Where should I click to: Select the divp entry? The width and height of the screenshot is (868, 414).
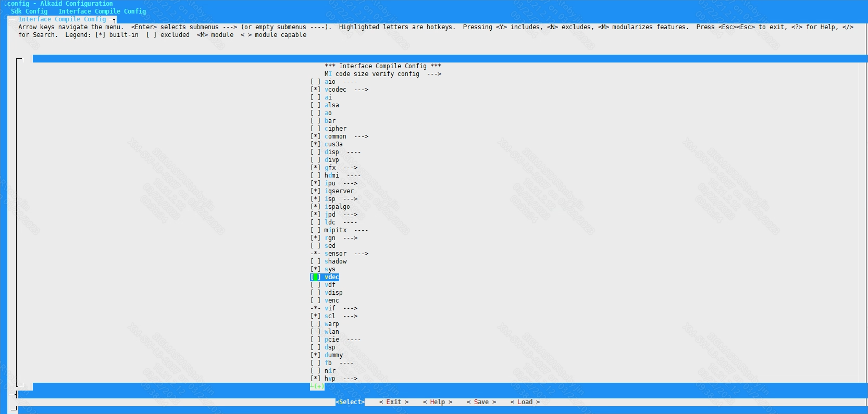[332, 160]
